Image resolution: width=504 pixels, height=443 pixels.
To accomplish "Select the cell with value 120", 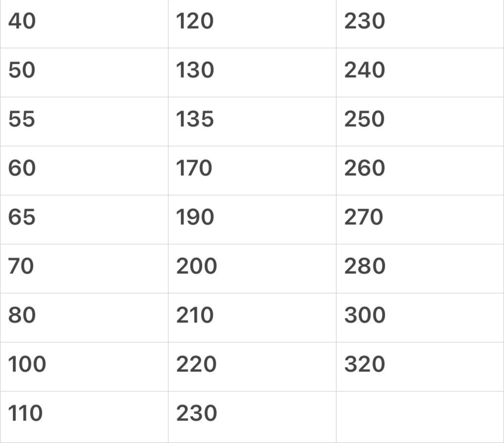I will [x=195, y=22].
